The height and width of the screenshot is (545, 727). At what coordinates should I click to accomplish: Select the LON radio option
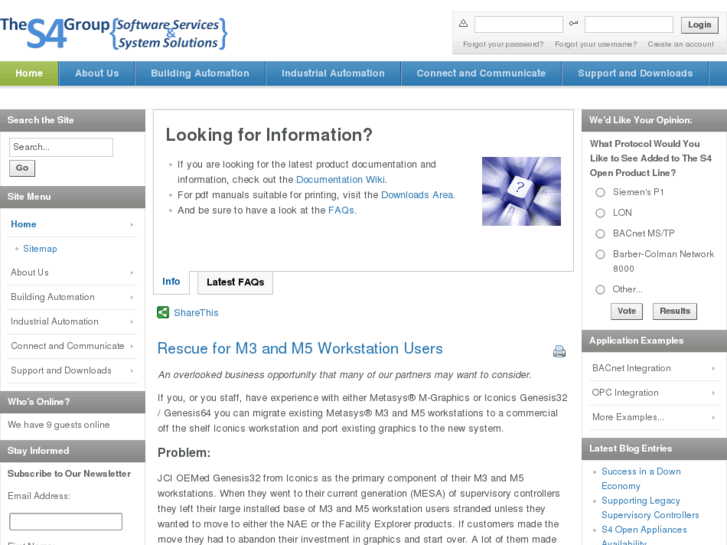tap(600, 213)
